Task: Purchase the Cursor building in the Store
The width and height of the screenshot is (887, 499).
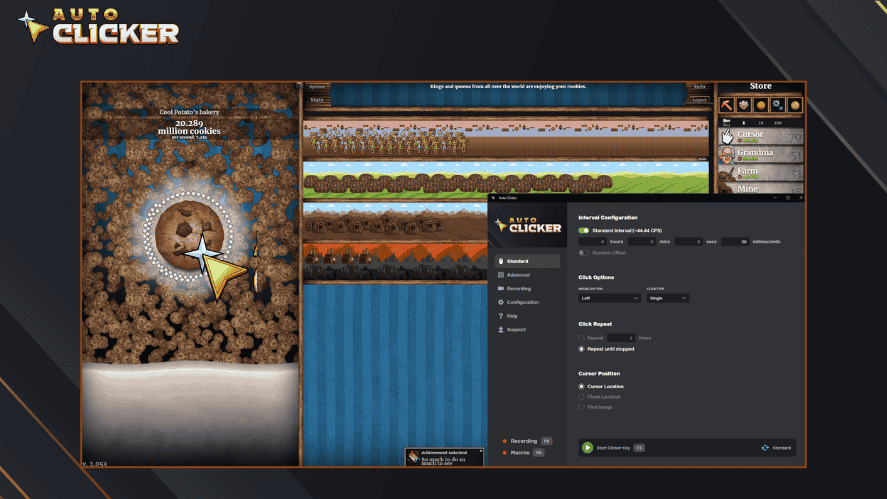Action: 761,136
